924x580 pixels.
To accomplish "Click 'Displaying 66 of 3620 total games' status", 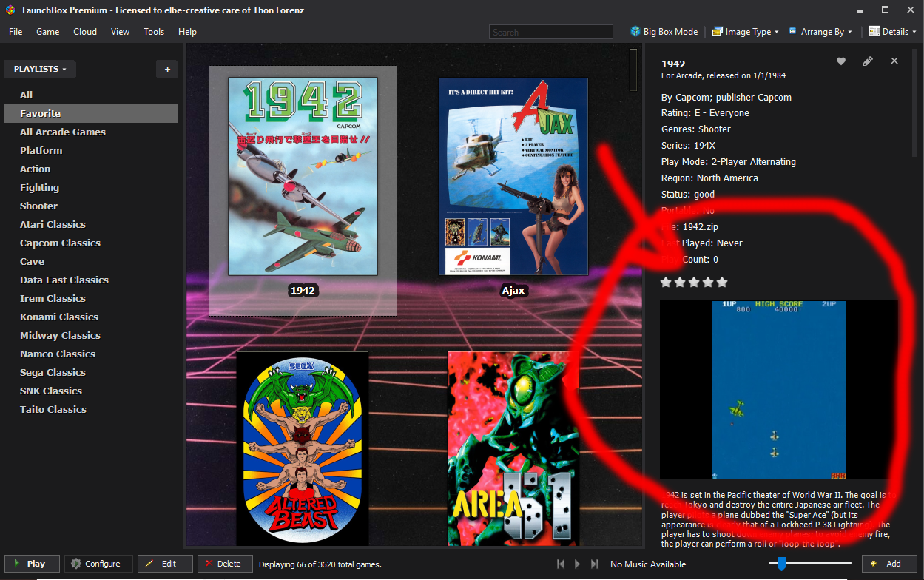I will tap(320, 564).
